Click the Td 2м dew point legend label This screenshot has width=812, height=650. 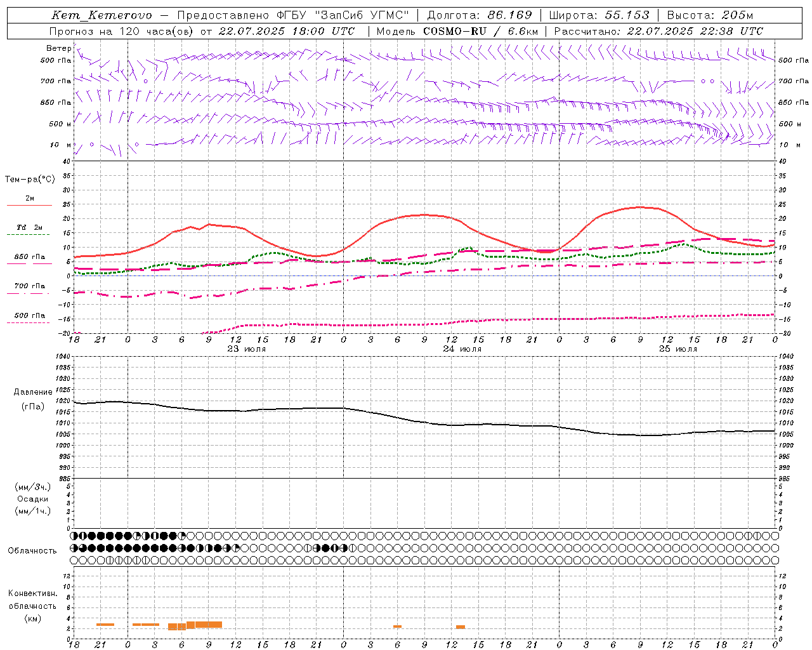(30, 227)
